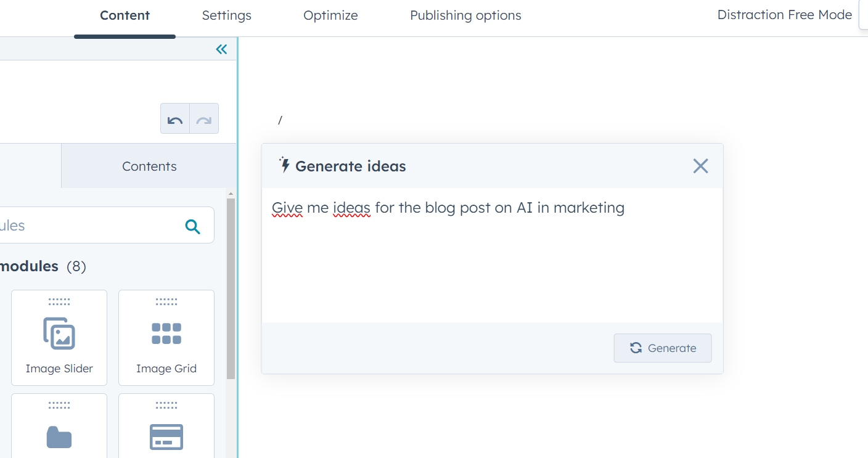The width and height of the screenshot is (868, 458).
Task: Click the lightning bolt Generate ideas icon
Action: (284, 165)
